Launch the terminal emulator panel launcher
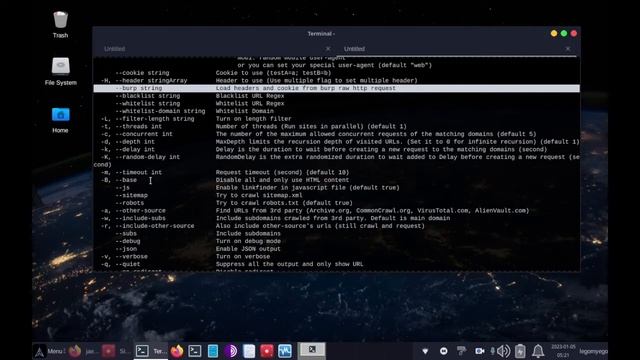640x360 pixels. click(195, 351)
